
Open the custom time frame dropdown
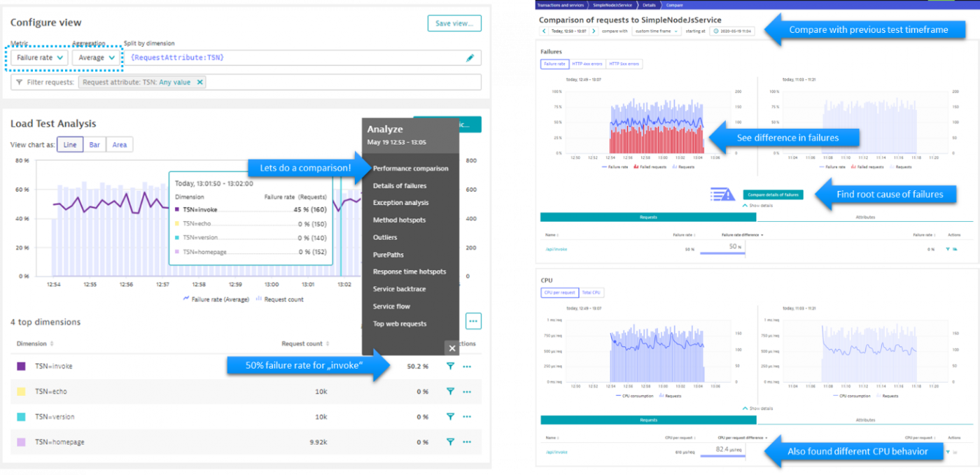point(657,33)
